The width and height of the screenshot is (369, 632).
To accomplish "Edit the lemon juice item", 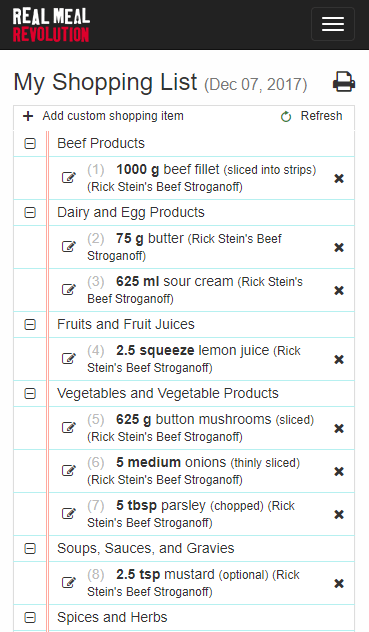I will pyautogui.click(x=69, y=359).
